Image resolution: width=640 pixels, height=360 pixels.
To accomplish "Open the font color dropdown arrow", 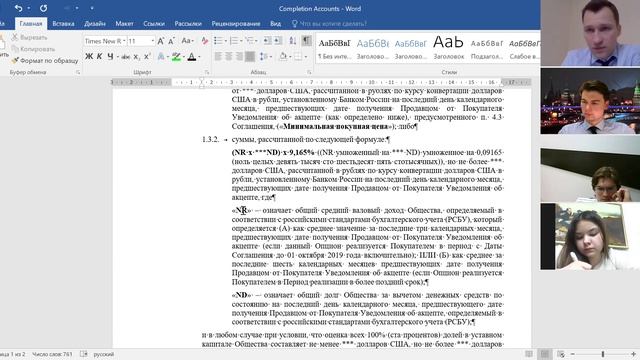I will point(199,57).
